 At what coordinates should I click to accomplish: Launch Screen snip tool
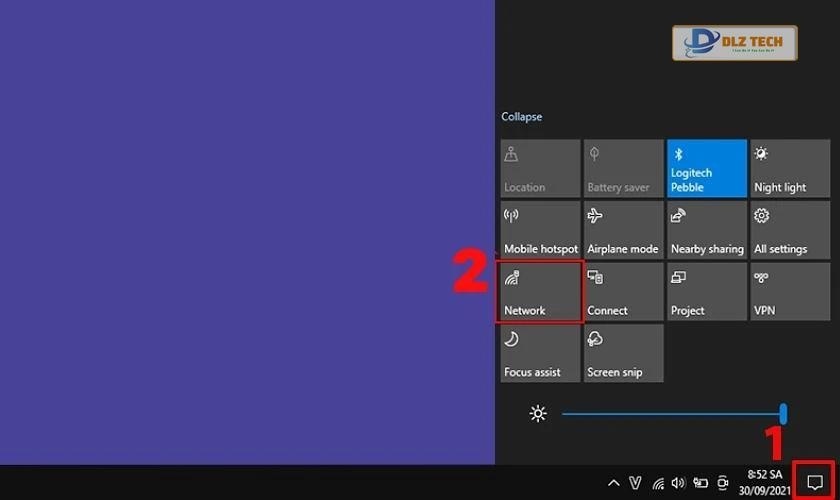click(623, 353)
